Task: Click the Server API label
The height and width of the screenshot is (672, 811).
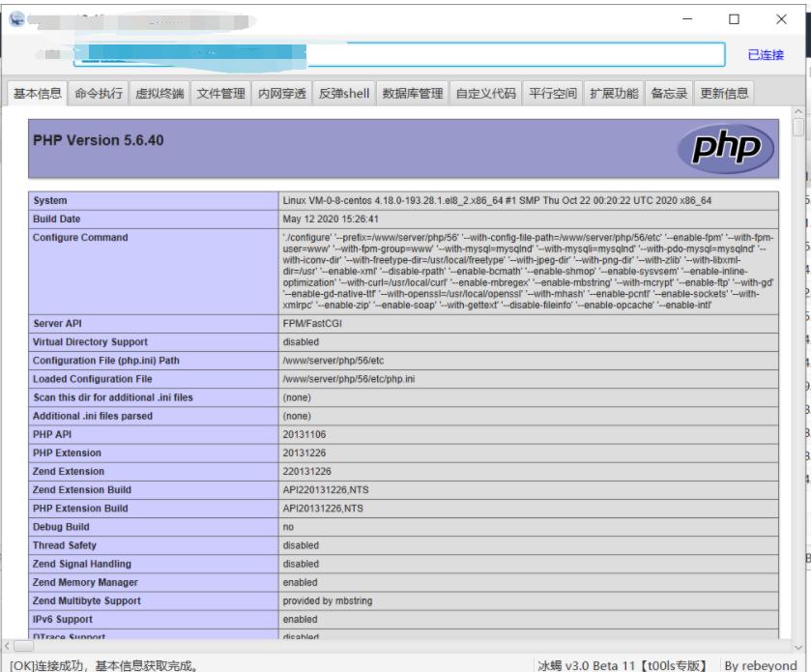Action: (57, 323)
